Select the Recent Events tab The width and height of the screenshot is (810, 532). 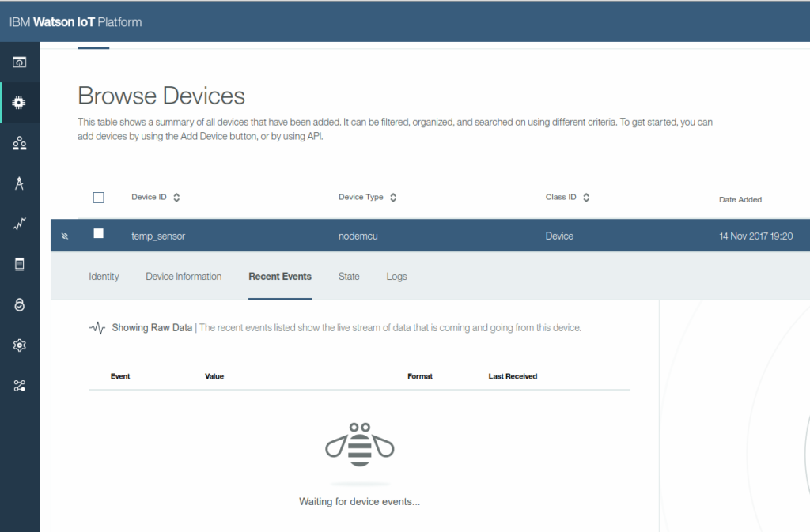(x=280, y=277)
